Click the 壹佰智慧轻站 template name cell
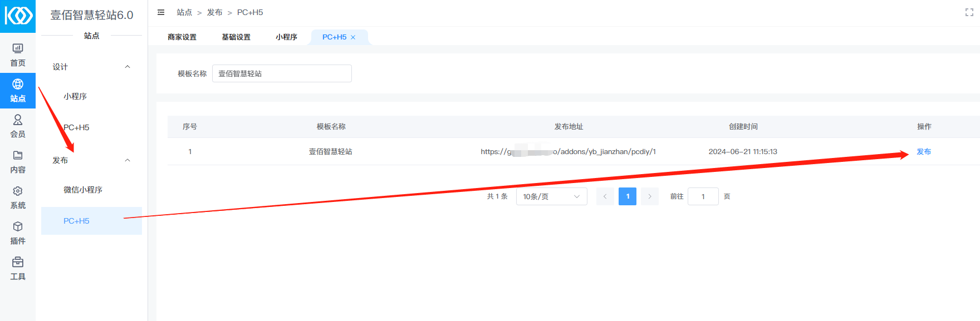 pos(331,151)
